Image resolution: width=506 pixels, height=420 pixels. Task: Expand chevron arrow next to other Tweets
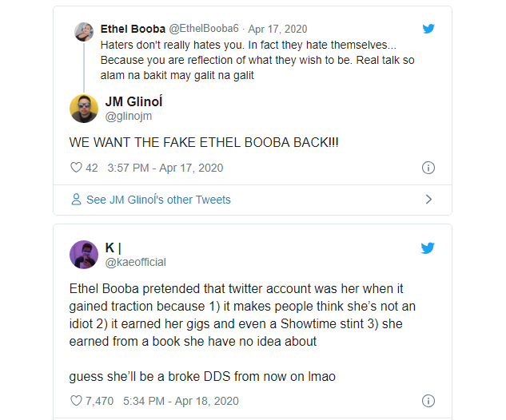coord(428,199)
